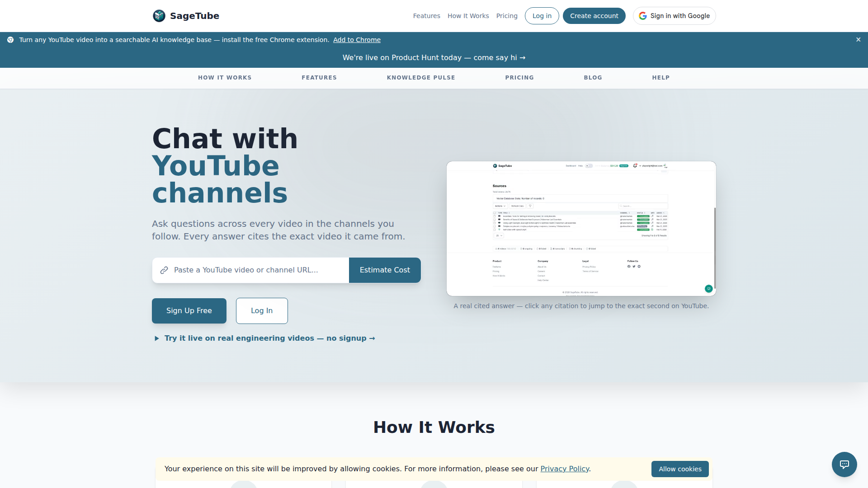Click the hero Log In button
Image resolution: width=868 pixels, height=488 pixels.
(x=262, y=311)
